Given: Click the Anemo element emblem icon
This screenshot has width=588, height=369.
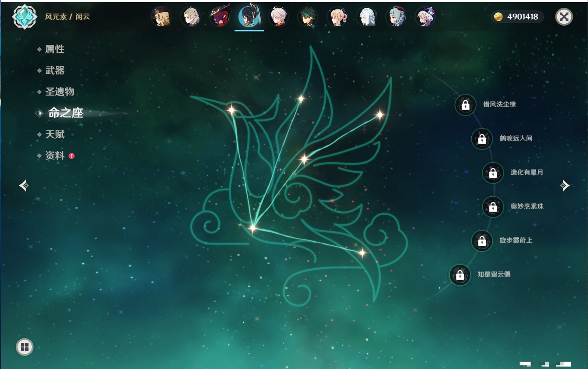Looking at the screenshot, I should click(x=24, y=17).
